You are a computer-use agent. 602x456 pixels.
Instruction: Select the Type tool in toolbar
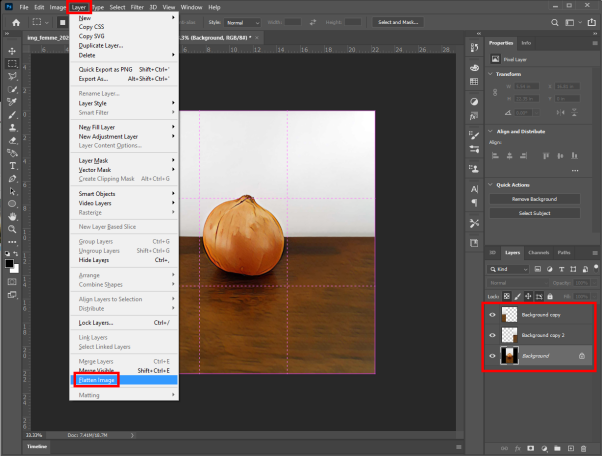click(x=12, y=165)
